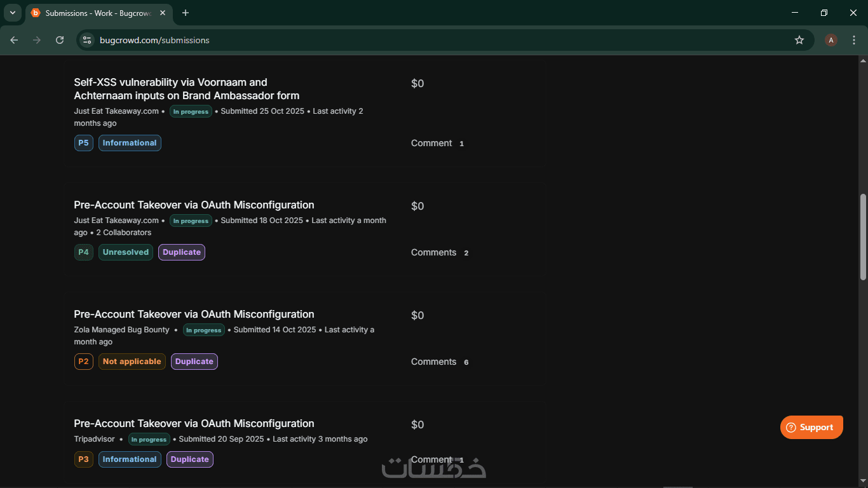
Task: Open the Chrome profile avatar icon
Action: (x=831, y=40)
